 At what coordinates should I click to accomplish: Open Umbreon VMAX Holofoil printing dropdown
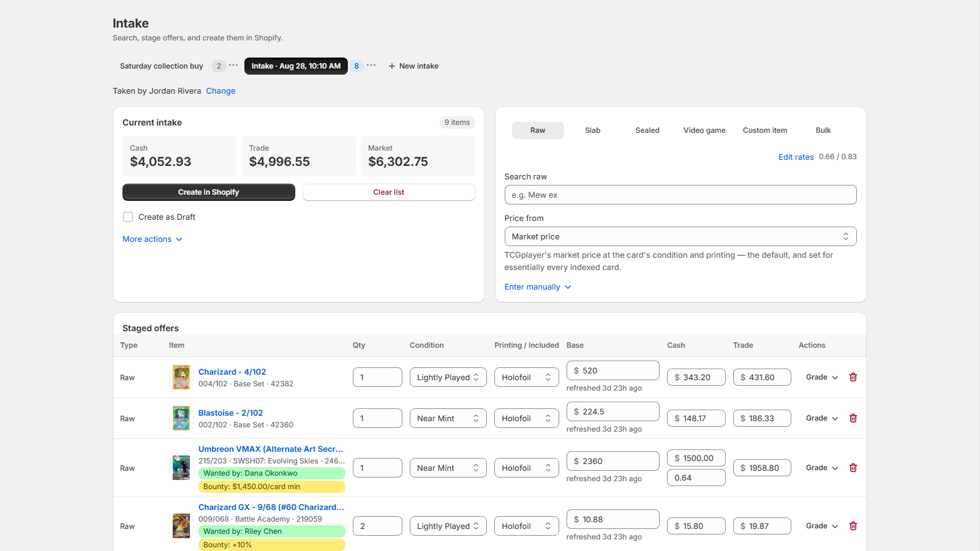tap(527, 468)
